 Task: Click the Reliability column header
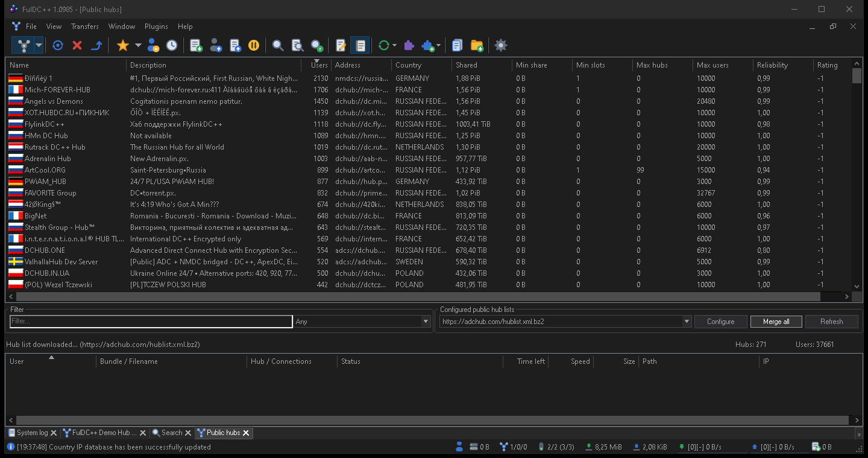(783, 65)
